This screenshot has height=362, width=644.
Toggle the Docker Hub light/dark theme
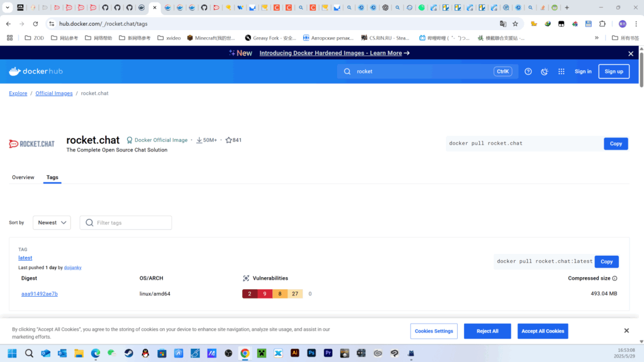545,72
